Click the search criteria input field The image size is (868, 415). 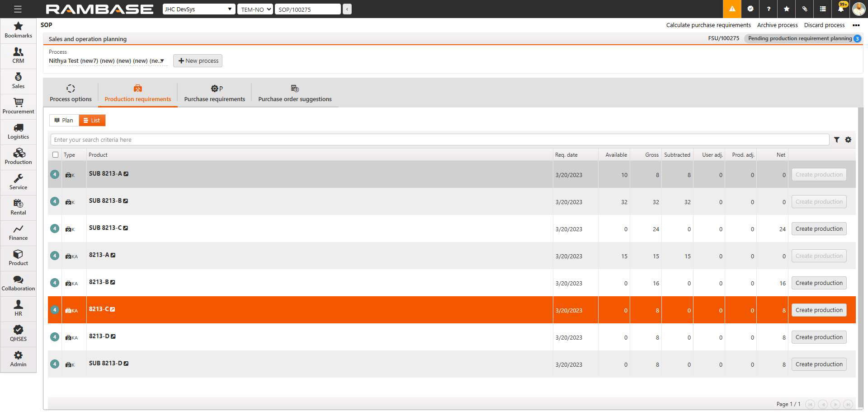(439, 140)
